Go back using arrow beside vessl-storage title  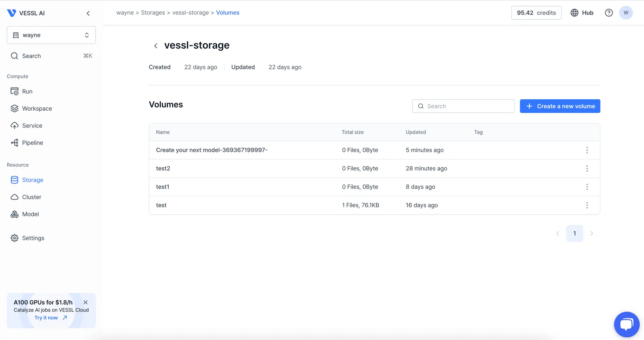click(156, 46)
